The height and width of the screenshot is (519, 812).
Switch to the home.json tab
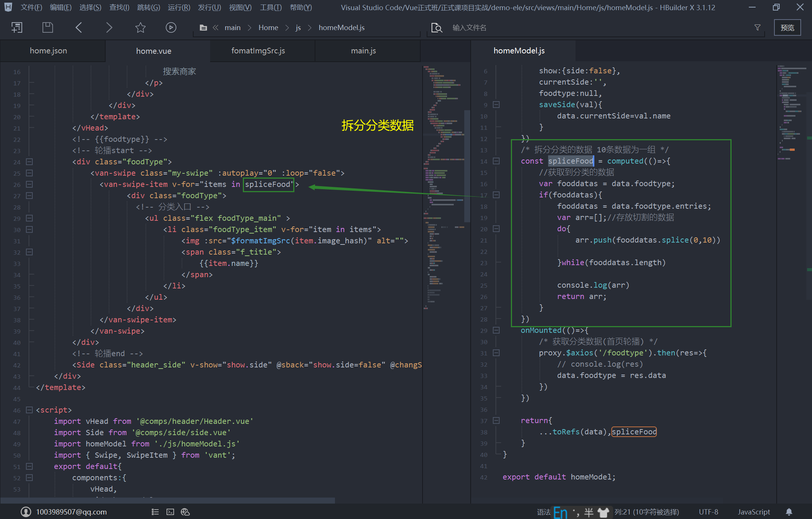click(x=48, y=51)
